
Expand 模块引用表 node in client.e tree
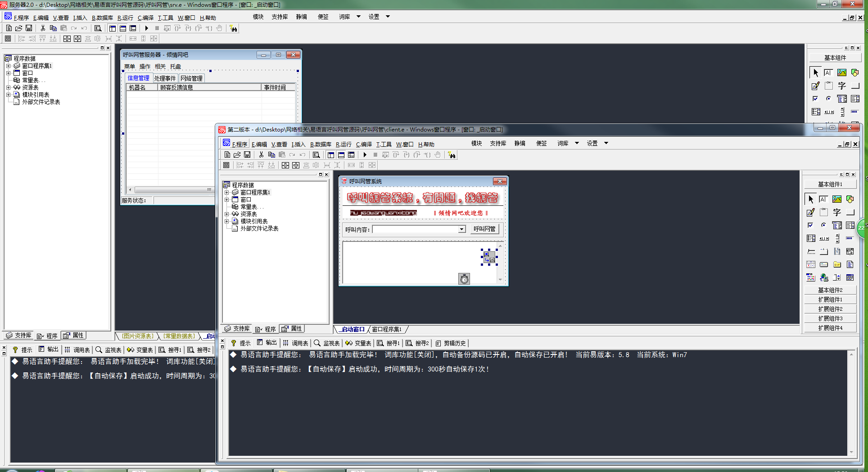click(227, 221)
